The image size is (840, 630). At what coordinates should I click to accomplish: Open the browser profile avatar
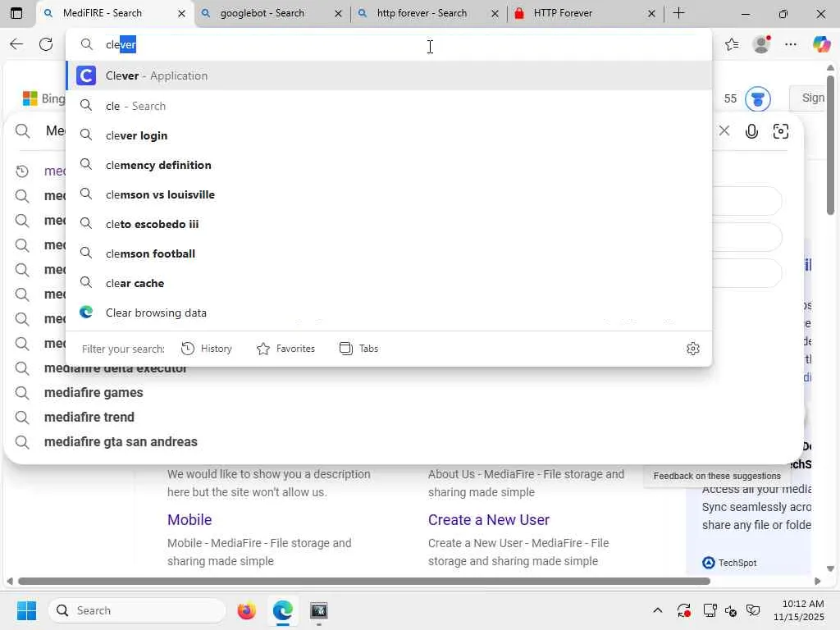(x=761, y=44)
